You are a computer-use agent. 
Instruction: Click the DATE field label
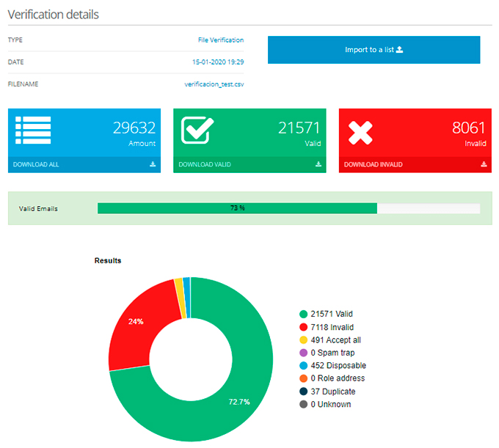15,62
